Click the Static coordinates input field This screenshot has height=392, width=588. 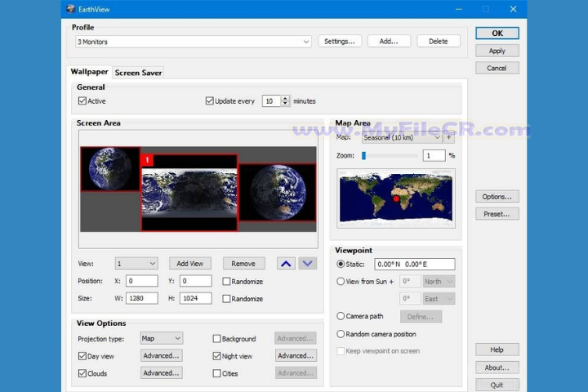415,264
